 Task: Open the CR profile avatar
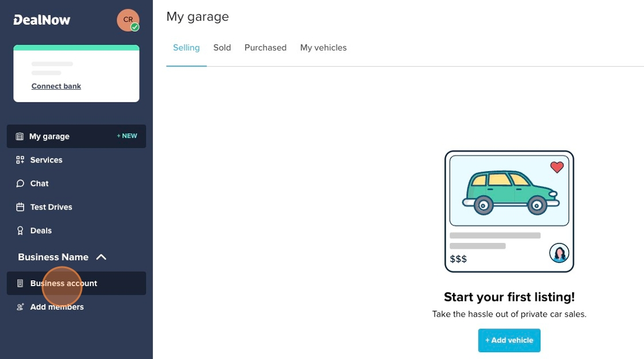(128, 19)
